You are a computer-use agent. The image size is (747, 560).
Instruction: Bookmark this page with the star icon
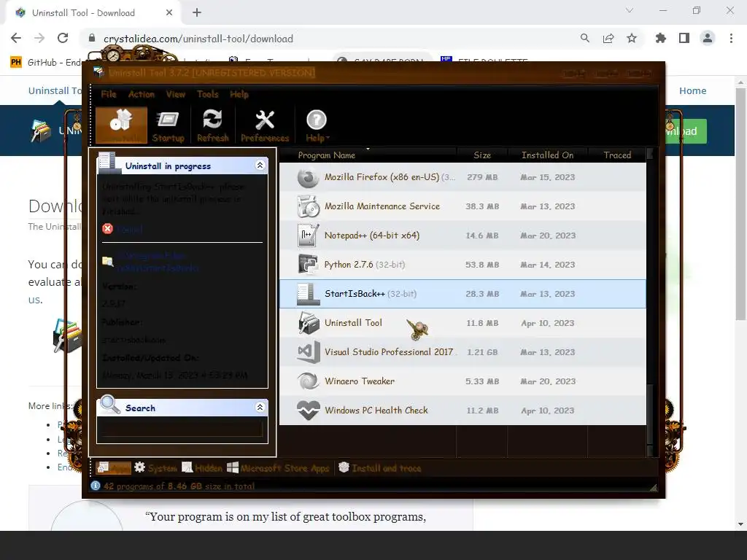pos(632,39)
